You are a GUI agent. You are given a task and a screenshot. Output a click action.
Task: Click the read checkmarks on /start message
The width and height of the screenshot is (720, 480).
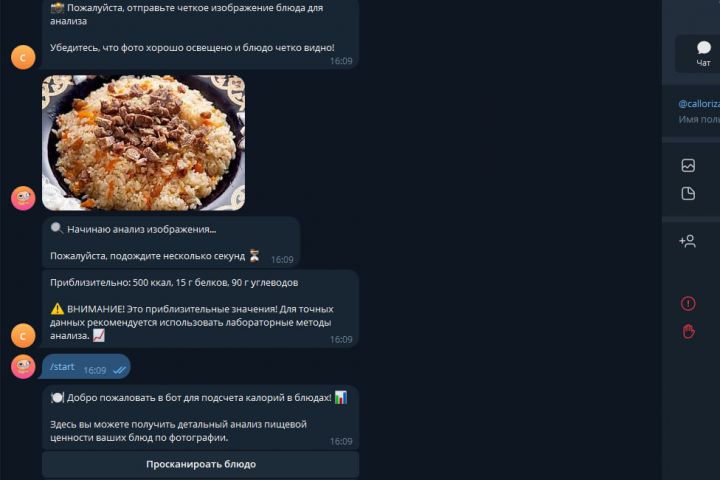[119, 370]
